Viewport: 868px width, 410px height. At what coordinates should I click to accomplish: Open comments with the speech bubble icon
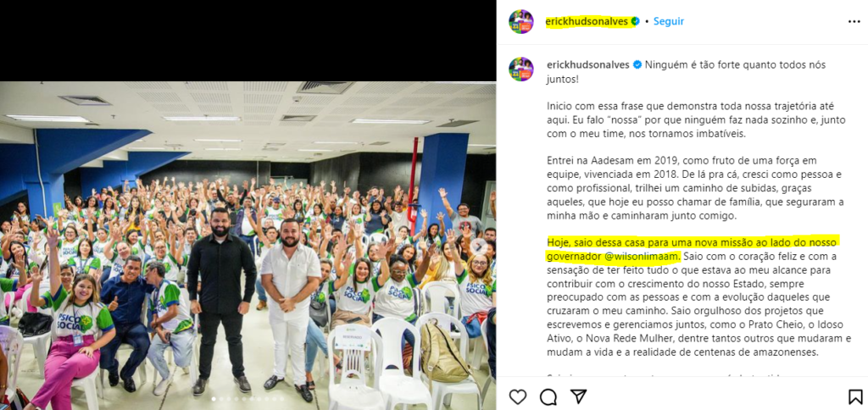click(x=548, y=396)
